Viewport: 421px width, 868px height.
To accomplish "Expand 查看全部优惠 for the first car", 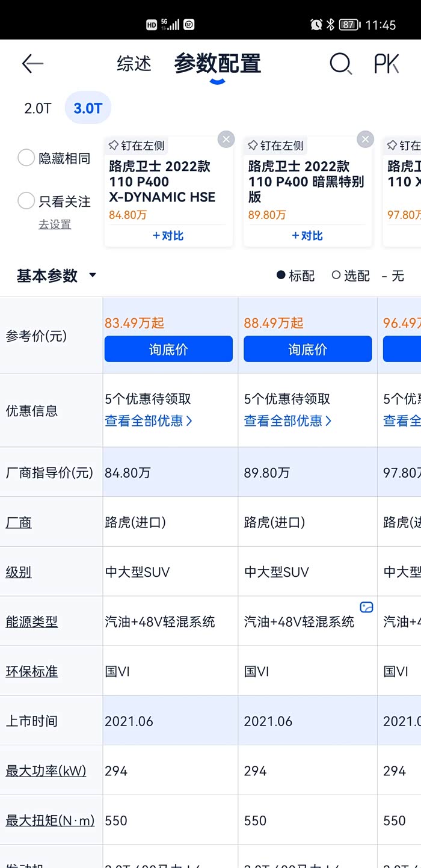I will click(x=149, y=421).
